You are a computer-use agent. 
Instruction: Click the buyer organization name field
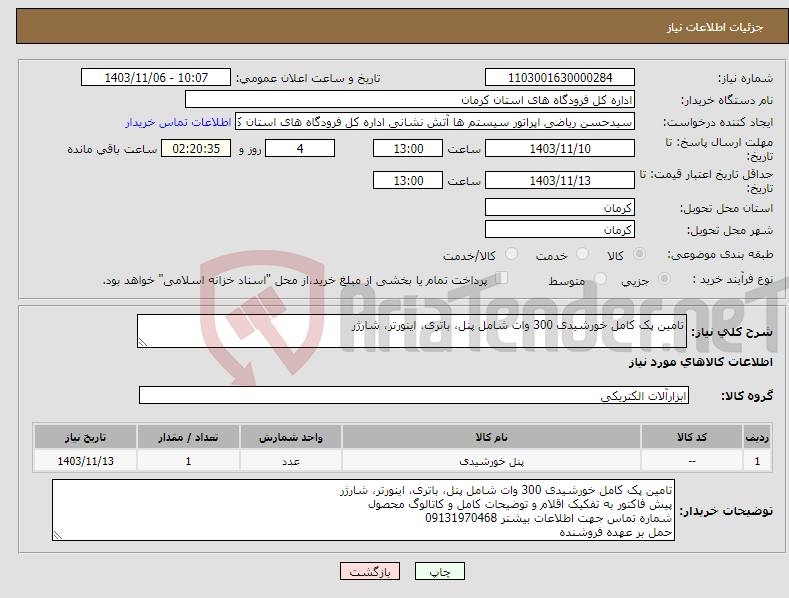pyautogui.click(x=410, y=100)
